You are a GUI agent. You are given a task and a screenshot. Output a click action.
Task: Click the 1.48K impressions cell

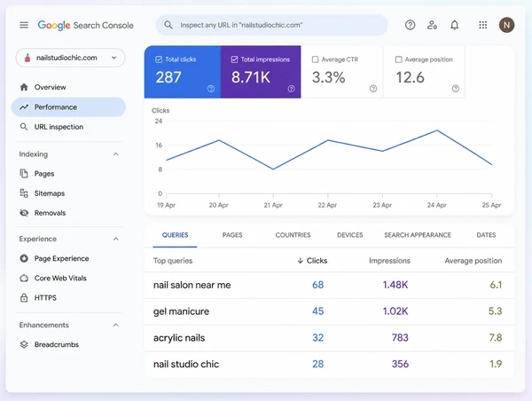395,285
